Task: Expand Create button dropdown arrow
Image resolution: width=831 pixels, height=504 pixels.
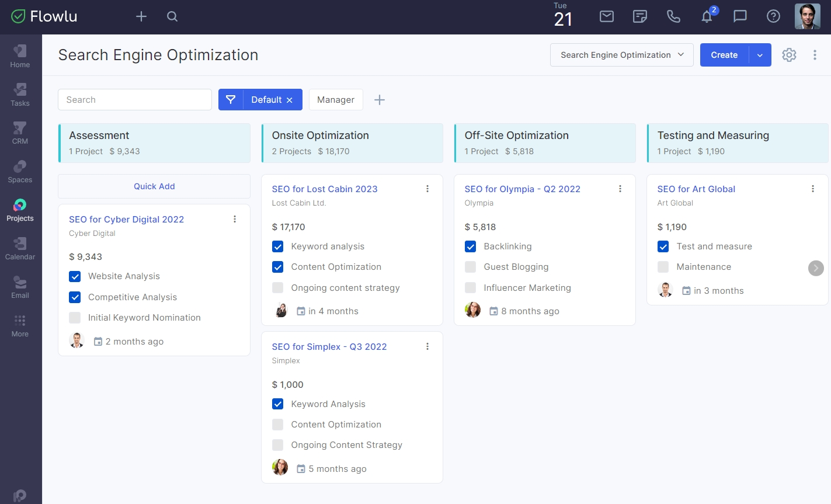Action: tap(760, 55)
